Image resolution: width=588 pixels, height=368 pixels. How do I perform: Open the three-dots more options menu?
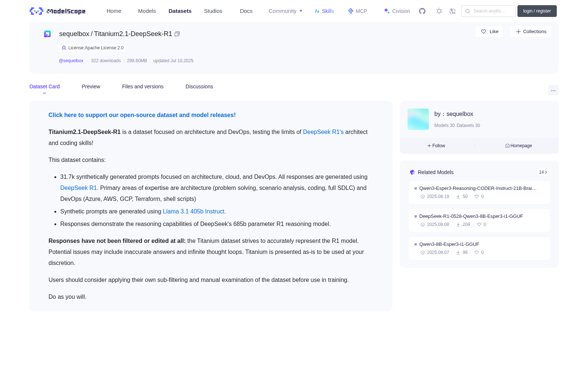pyautogui.click(x=553, y=91)
